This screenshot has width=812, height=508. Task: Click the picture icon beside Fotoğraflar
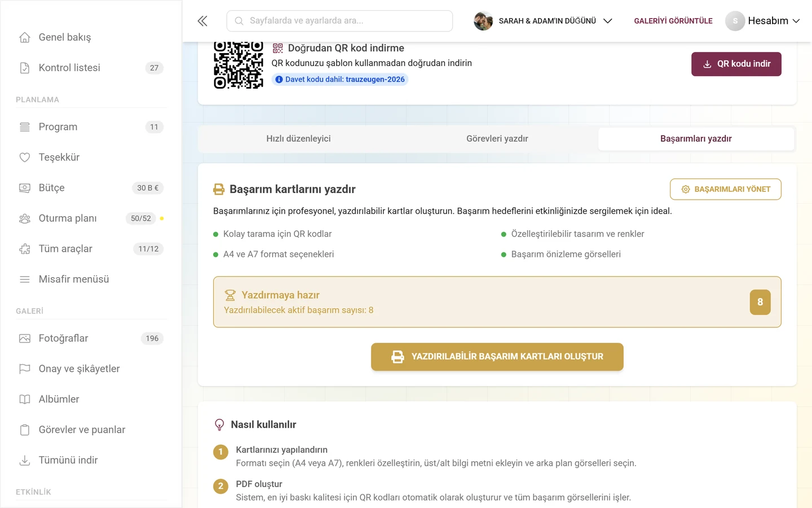25,339
